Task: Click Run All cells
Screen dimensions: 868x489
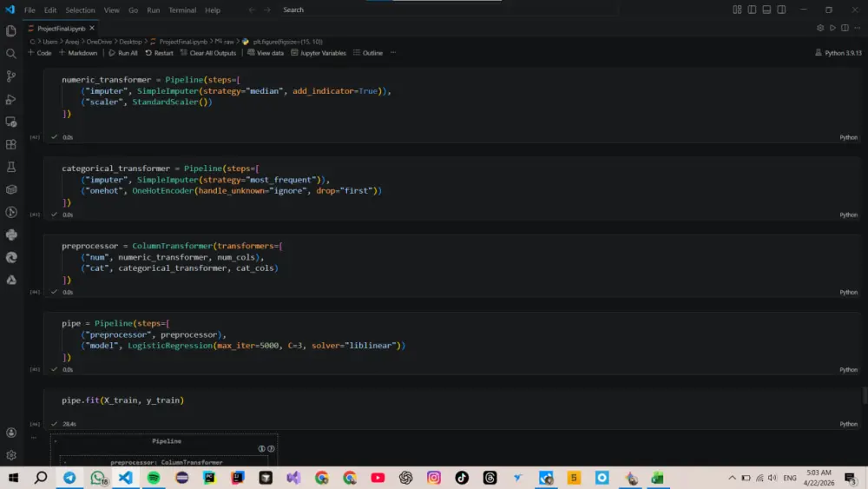Action: tap(123, 53)
